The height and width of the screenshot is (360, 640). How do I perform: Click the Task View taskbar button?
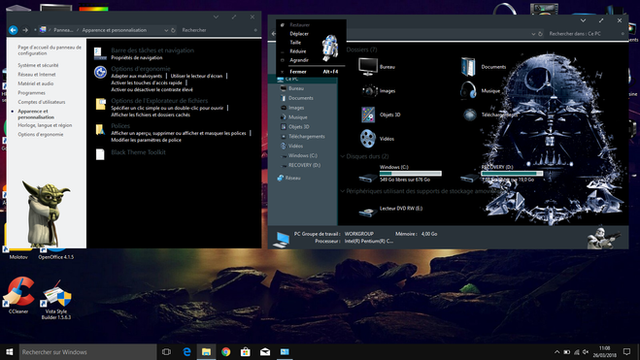[167, 352]
